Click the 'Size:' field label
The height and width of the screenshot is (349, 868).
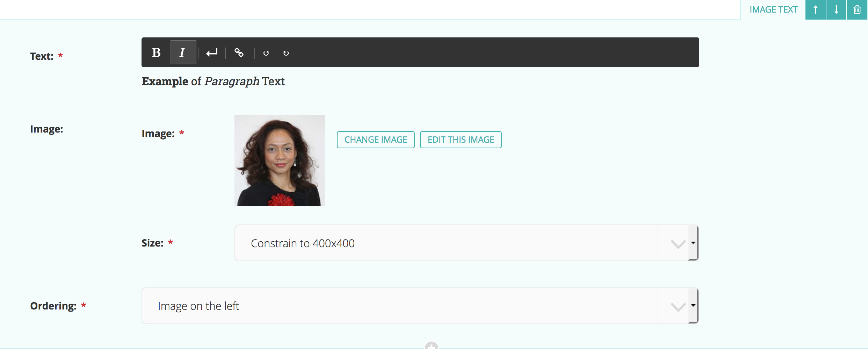click(x=152, y=243)
